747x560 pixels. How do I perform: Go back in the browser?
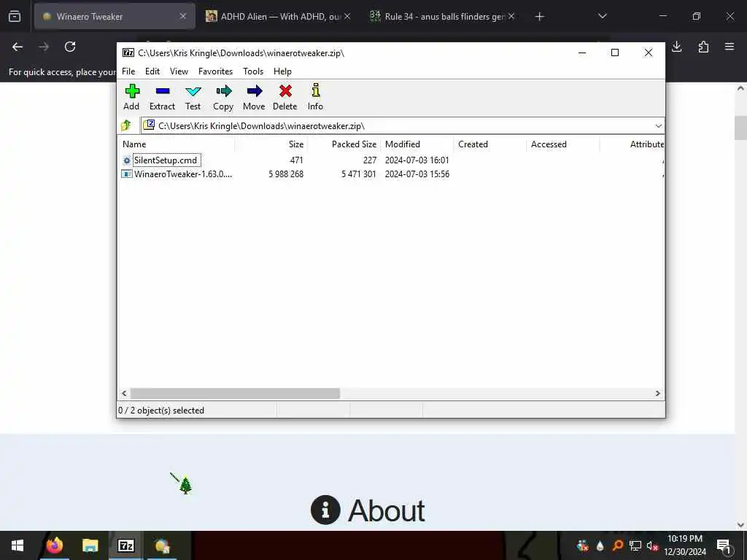click(18, 47)
